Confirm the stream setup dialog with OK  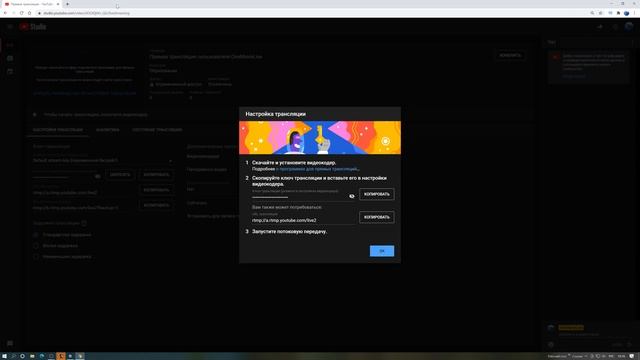tap(382, 251)
